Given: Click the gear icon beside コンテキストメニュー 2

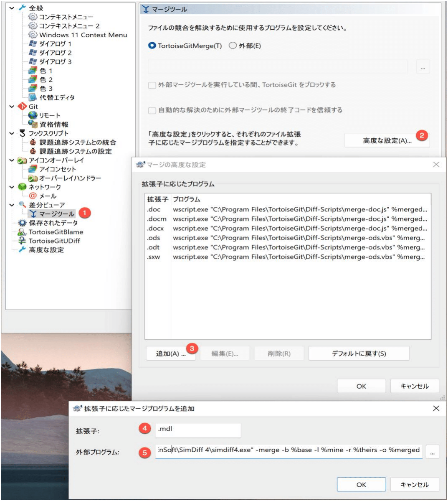Looking at the screenshot, I should pyautogui.click(x=33, y=25).
